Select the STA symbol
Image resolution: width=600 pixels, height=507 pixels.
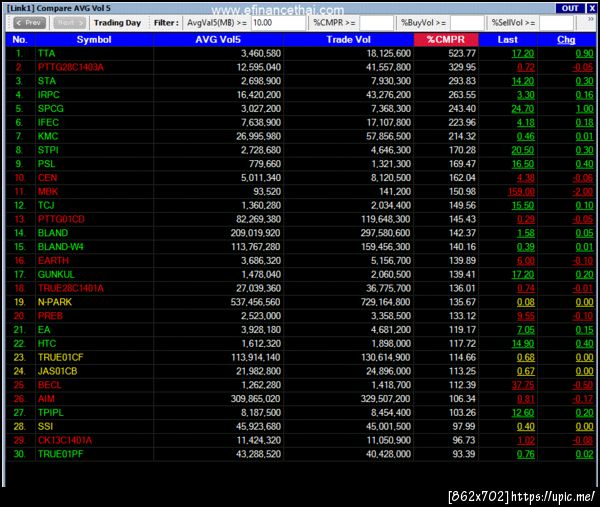pyautogui.click(x=47, y=81)
